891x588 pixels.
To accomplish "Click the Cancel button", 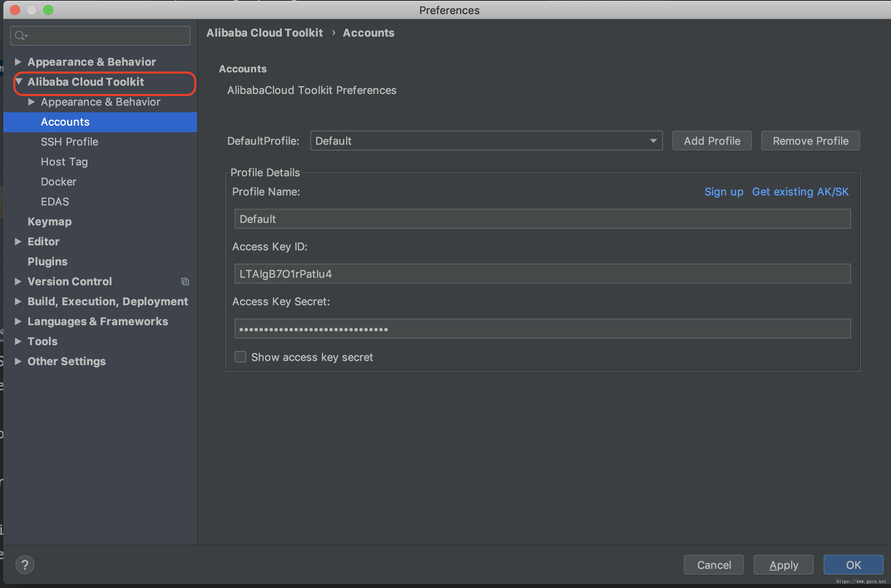I will (714, 565).
